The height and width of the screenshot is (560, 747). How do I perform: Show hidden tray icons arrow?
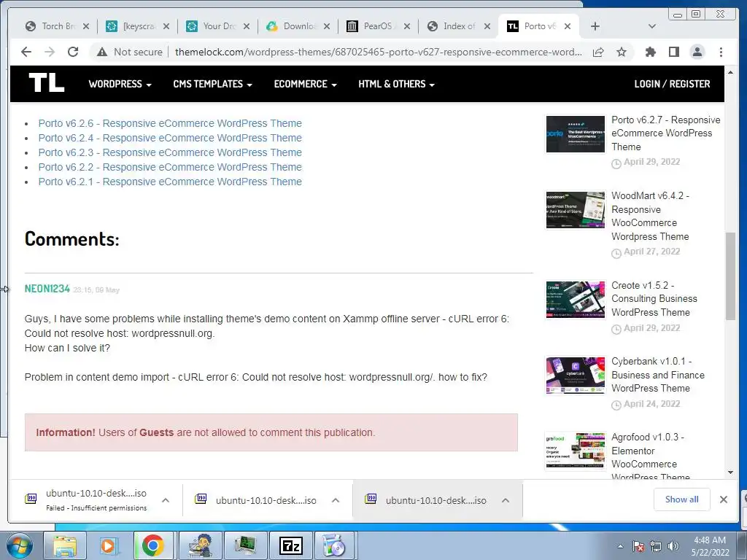(x=620, y=546)
